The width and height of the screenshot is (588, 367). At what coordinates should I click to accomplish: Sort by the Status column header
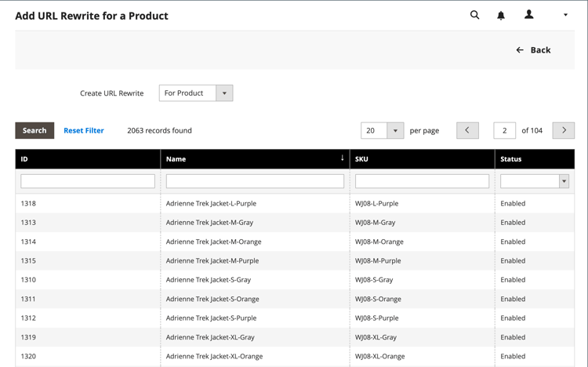coord(535,159)
